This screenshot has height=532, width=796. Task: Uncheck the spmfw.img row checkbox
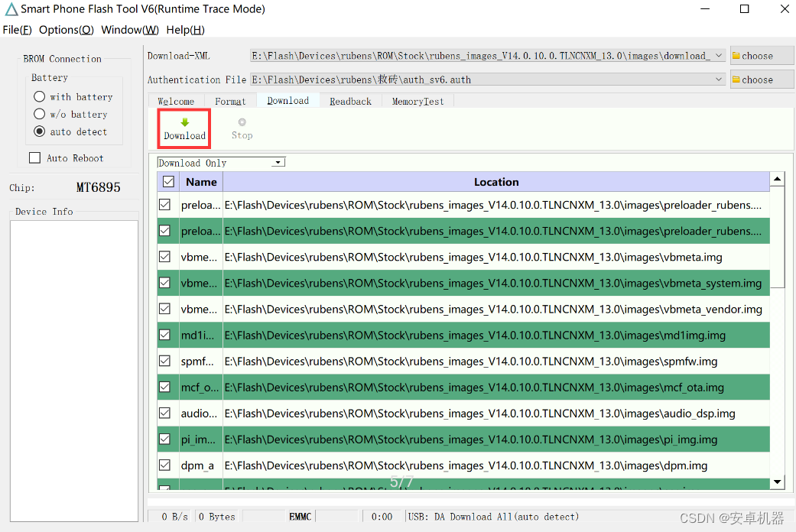tap(164, 361)
